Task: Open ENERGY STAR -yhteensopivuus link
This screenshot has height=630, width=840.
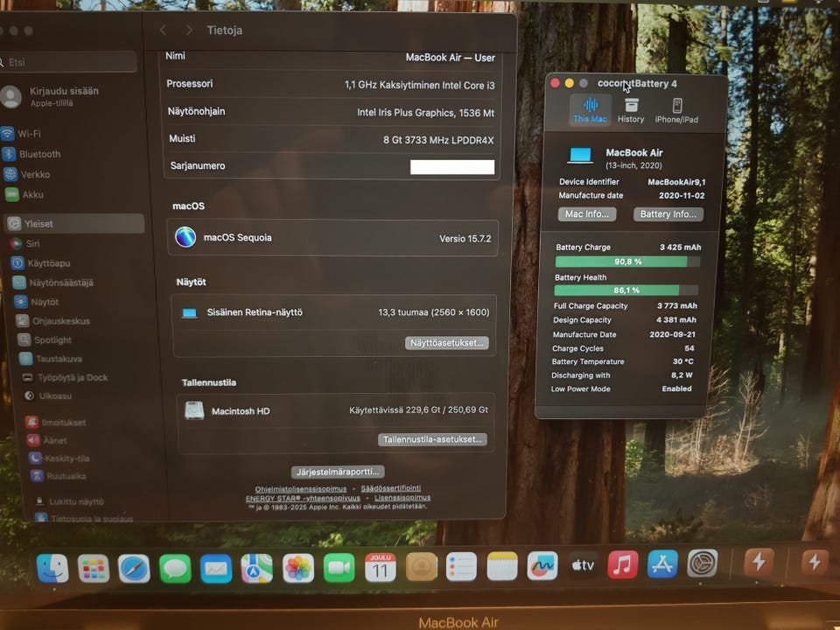Action: pos(303,498)
